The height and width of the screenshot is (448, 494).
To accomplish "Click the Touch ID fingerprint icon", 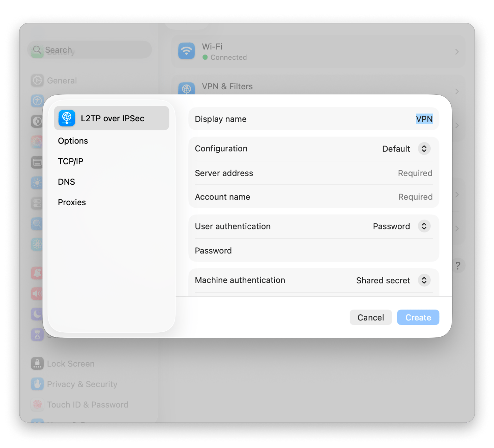I will [x=37, y=405].
